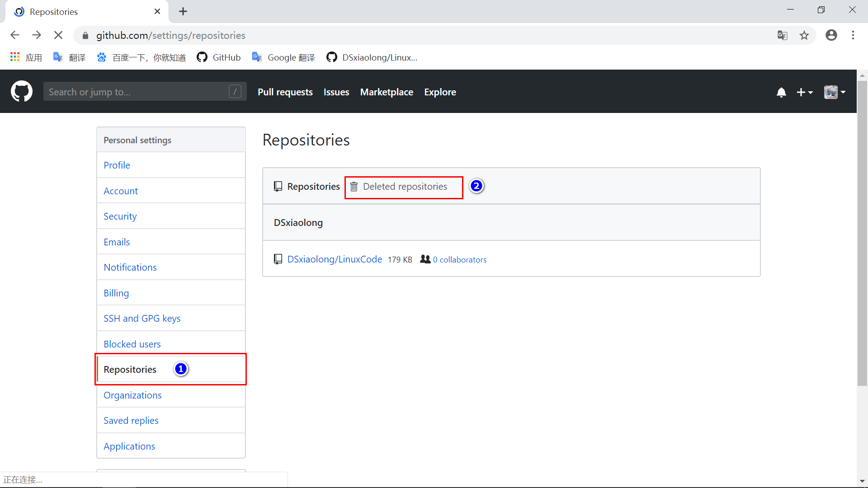Click the page vertical scrollbar

862,233
